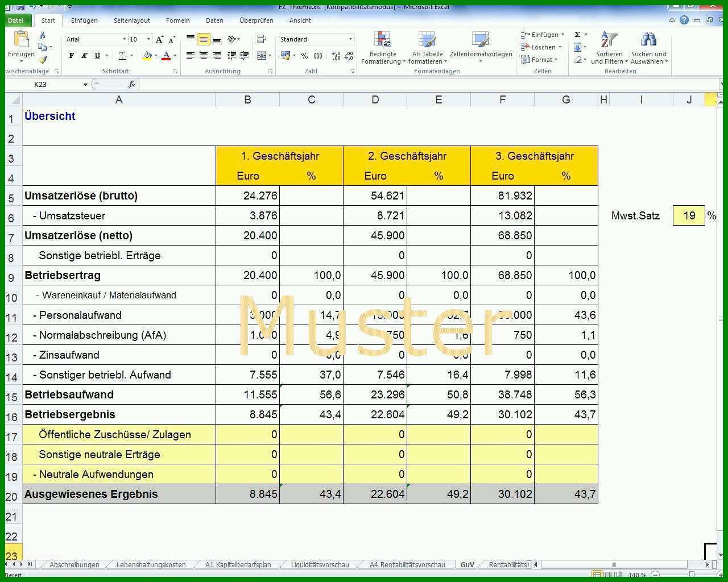
Task: Remove a decimal place
Action: tap(349, 56)
